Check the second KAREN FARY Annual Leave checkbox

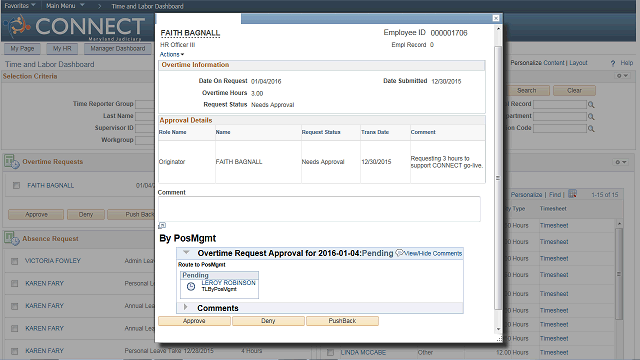15,329
